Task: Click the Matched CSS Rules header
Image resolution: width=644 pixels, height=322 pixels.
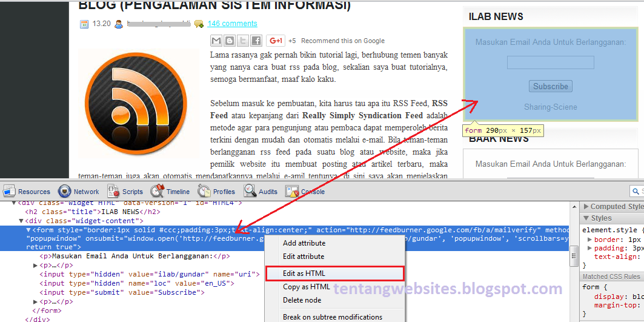Action: coord(611,277)
